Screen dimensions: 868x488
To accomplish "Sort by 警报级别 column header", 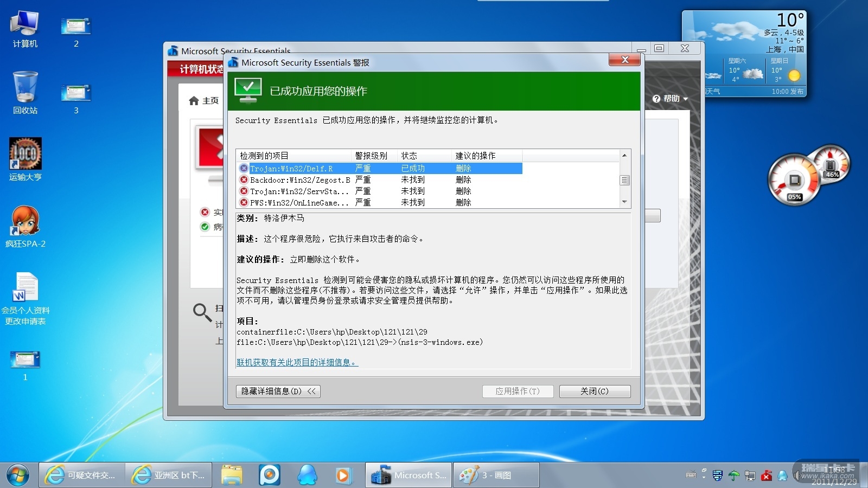I will click(x=374, y=156).
